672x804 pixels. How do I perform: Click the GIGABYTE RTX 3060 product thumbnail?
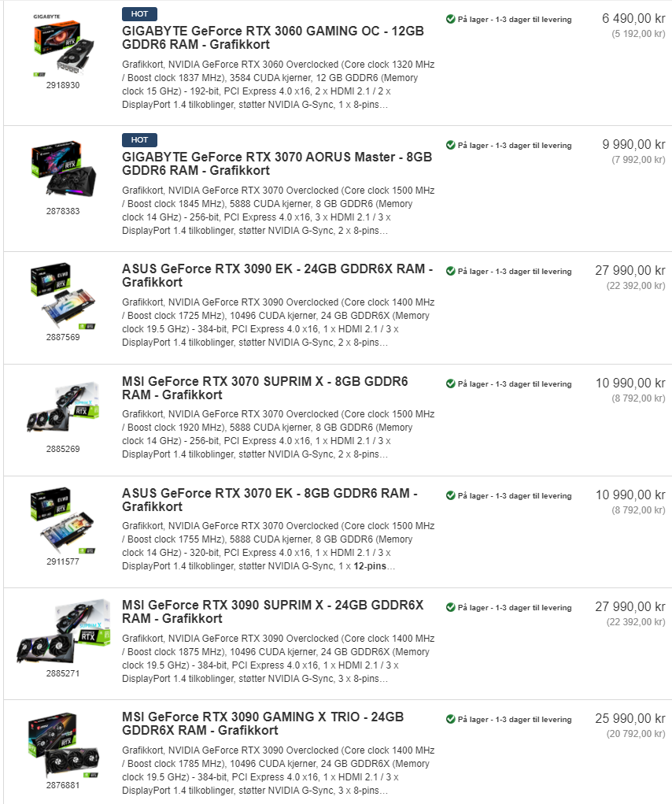coord(63,46)
